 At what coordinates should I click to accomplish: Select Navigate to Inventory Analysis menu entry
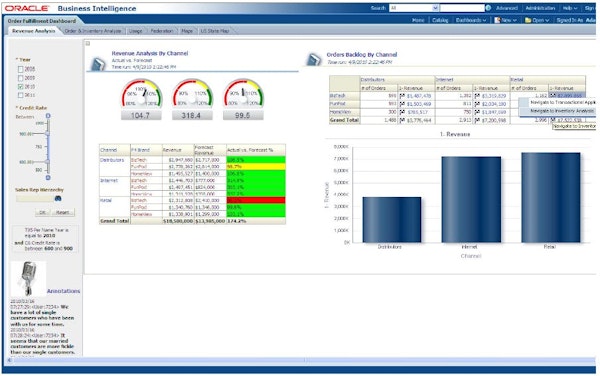558,111
